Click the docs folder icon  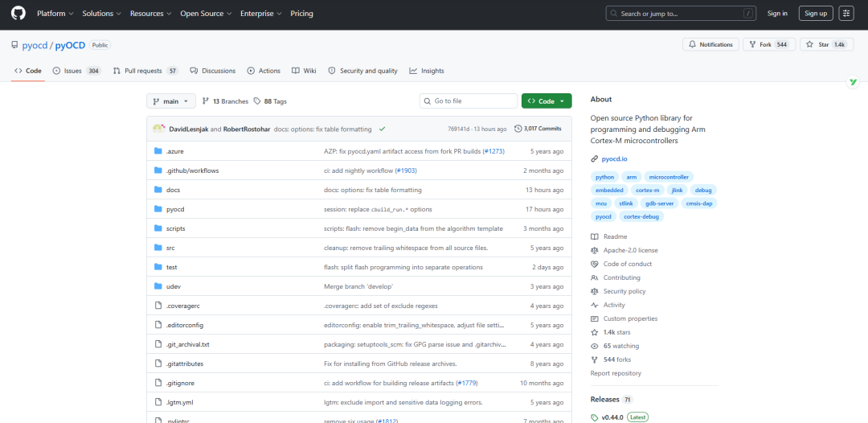pos(158,190)
